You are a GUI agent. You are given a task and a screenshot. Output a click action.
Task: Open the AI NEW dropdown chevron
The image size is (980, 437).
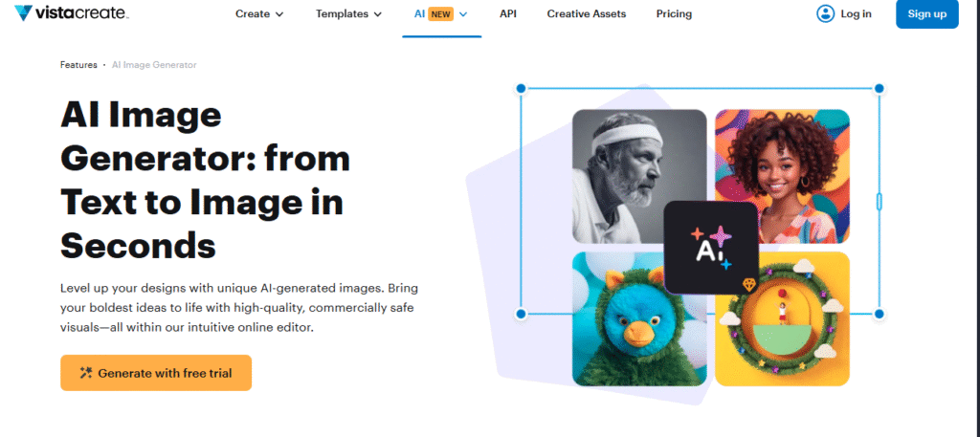463,13
